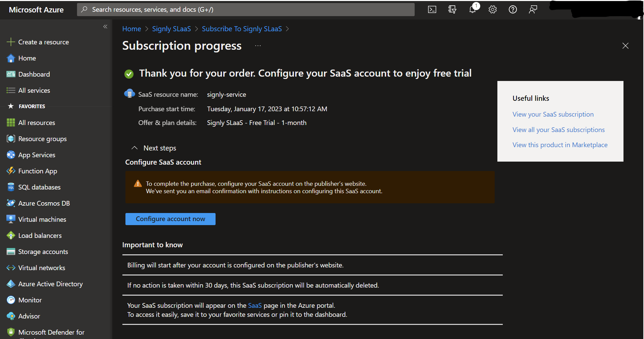Click the purchase start time value
This screenshot has width=644, height=339.
click(267, 109)
